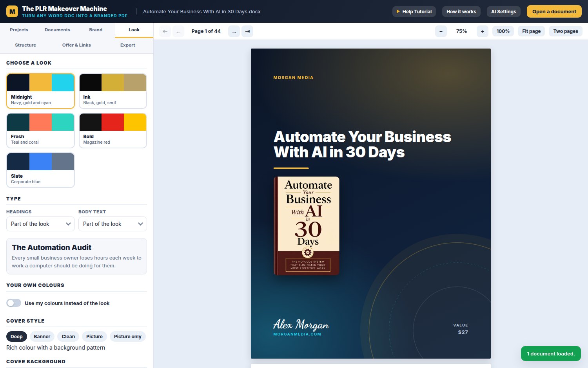Click the book cover image on the page

(307, 226)
